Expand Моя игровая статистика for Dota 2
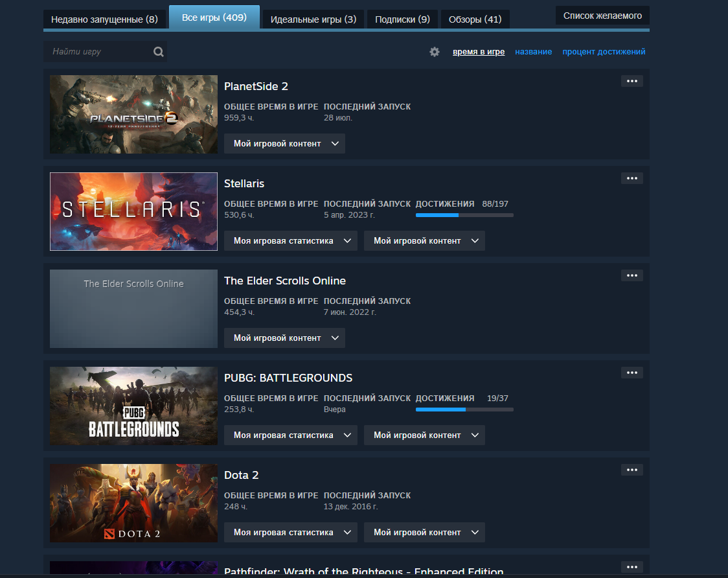The width and height of the screenshot is (728, 578). click(x=291, y=532)
